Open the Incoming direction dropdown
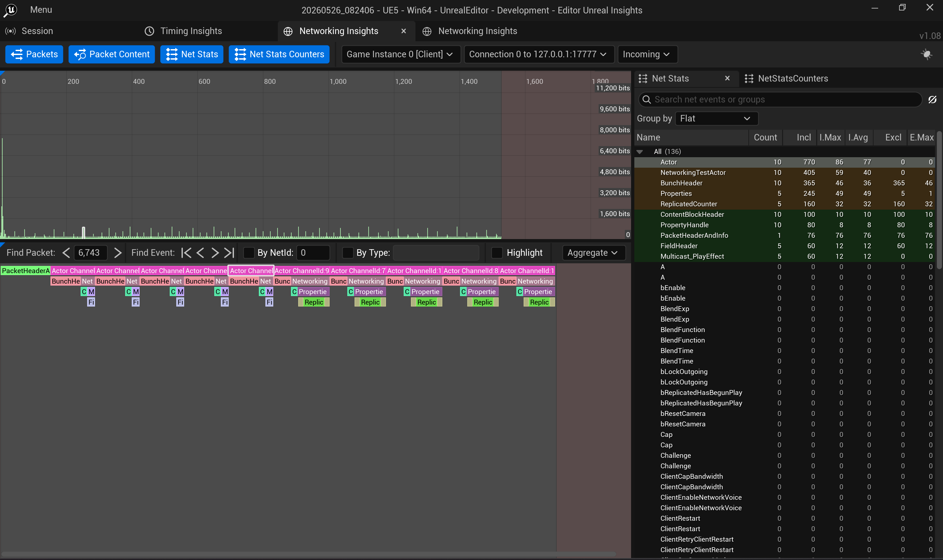This screenshot has width=943, height=560. click(647, 54)
